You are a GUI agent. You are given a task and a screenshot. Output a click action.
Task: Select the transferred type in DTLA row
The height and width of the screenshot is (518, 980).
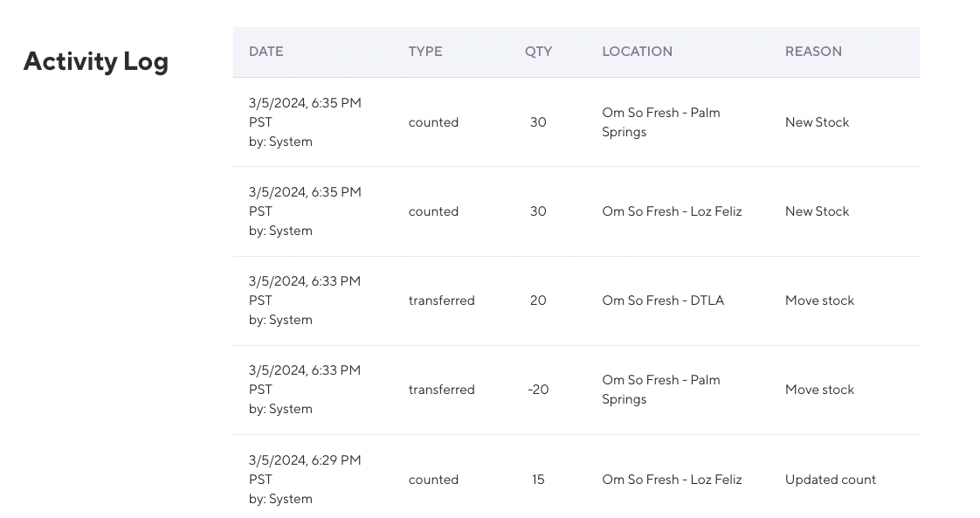tap(441, 300)
